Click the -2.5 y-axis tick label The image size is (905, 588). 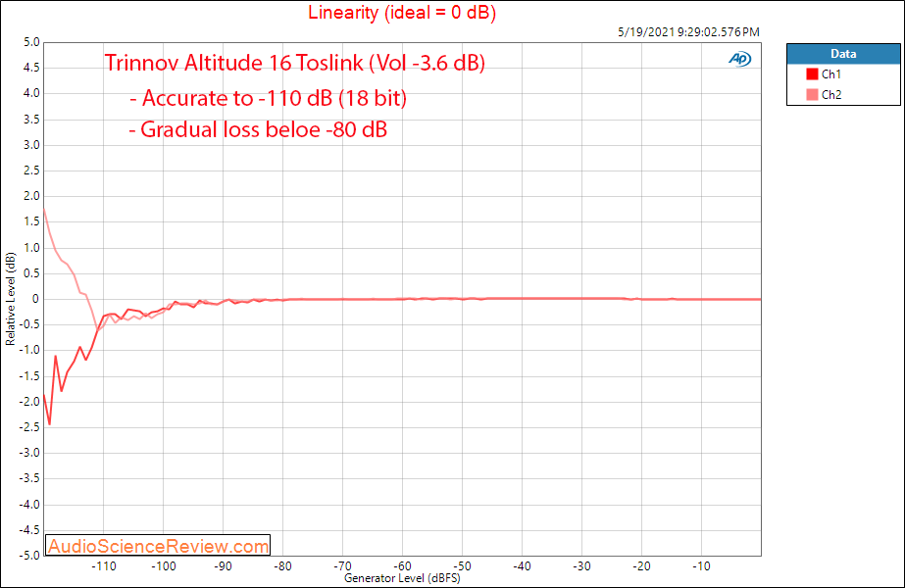(x=29, y=427)
